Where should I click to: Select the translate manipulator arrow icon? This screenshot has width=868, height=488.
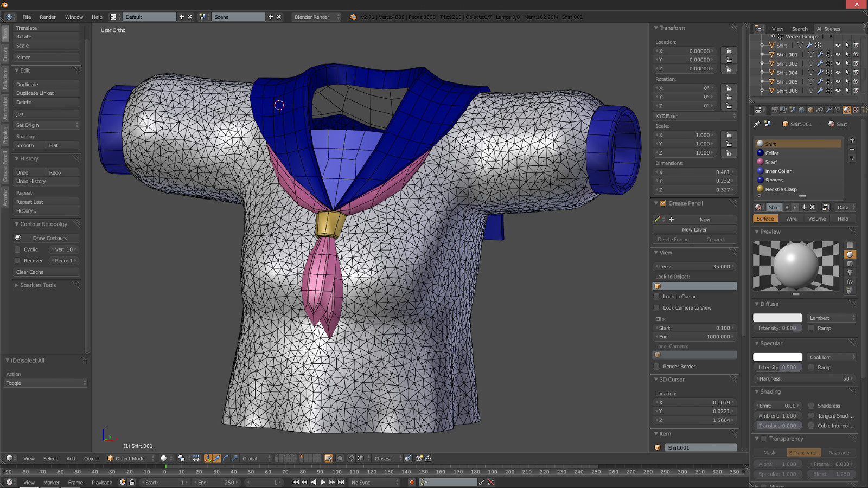(x=217, y=458)
